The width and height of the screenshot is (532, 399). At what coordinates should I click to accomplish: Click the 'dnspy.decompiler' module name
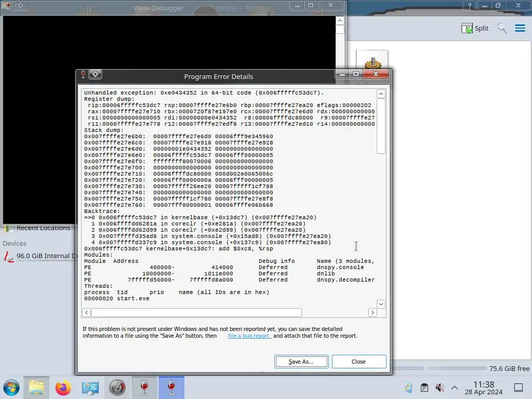(345, 280)
